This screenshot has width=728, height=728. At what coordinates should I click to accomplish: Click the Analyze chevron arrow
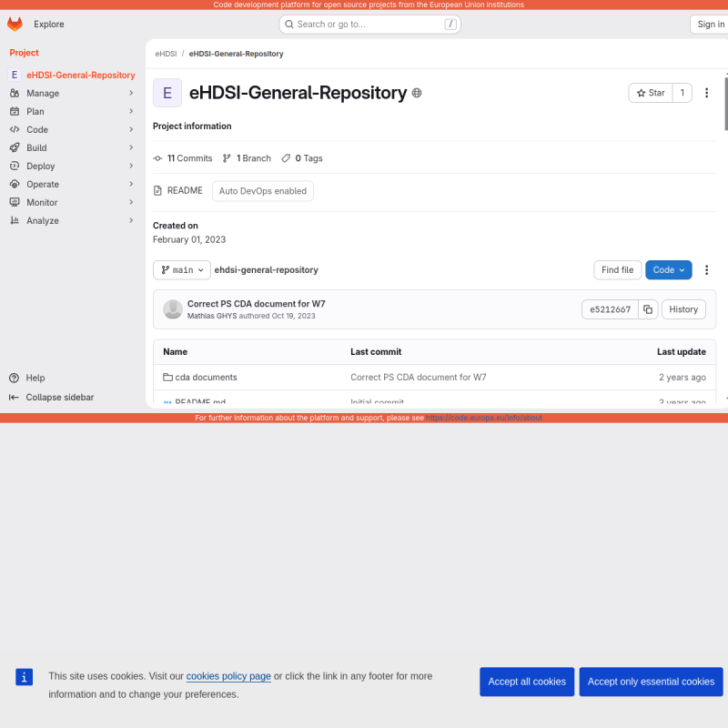pos(131,219)
